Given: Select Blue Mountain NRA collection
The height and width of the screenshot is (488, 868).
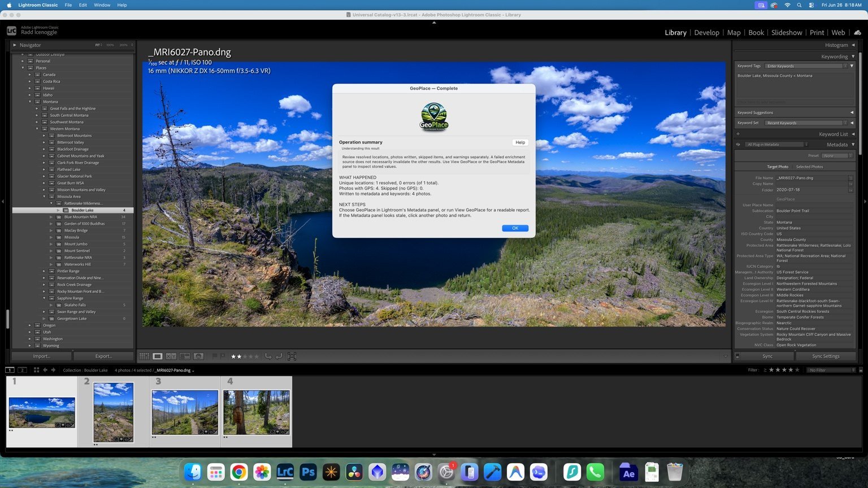Looking at the screenshot, I should click(80, 217).
